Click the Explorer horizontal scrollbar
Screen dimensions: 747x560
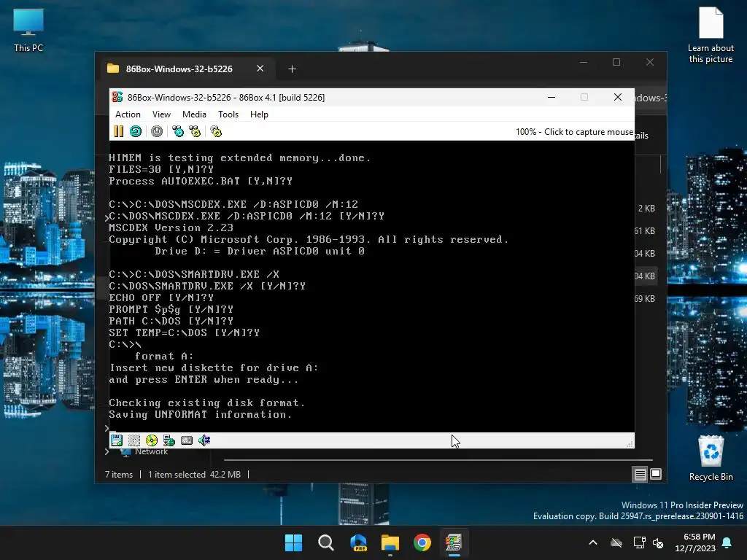[x=438, y=460]
